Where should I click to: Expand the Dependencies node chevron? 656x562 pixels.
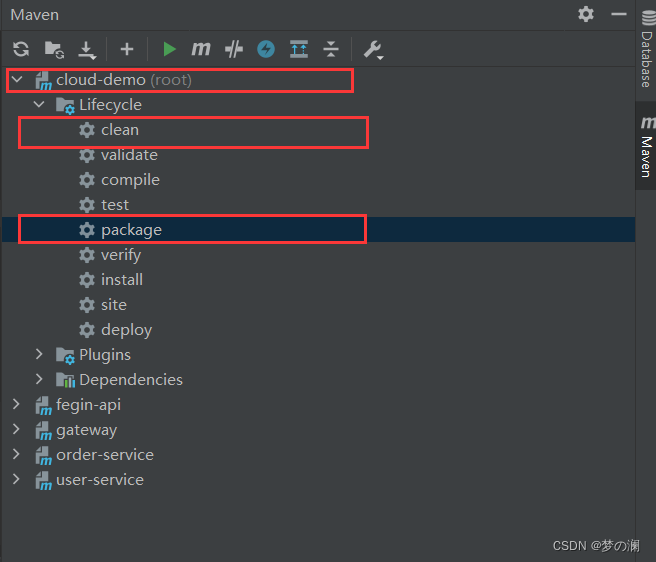[39, 379]
